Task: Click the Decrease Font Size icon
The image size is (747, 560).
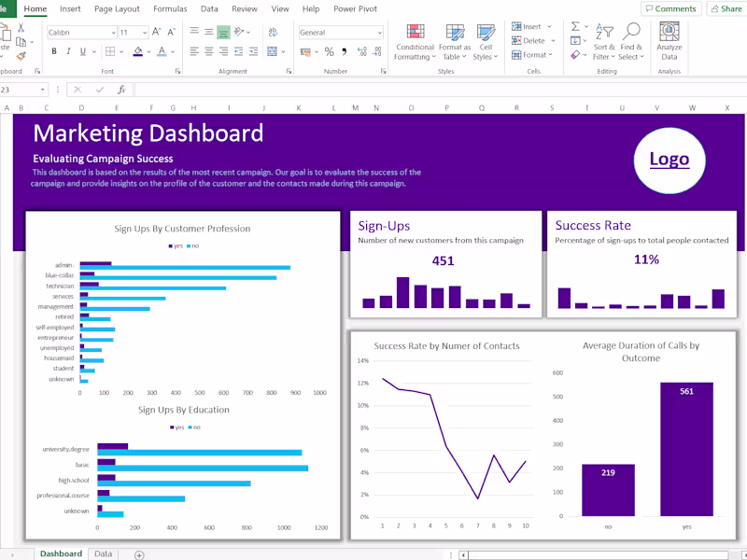Action: [171, 32]
